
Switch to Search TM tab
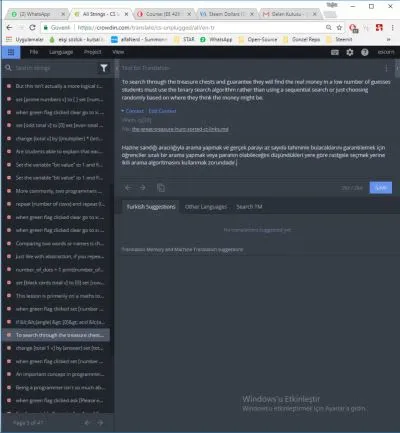coord(249,207)
